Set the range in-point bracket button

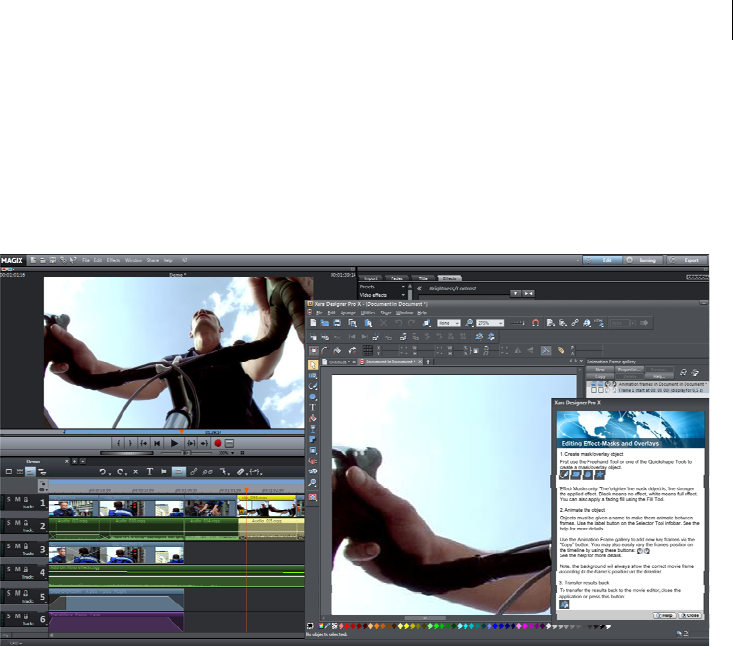click(x=119, y=443)
